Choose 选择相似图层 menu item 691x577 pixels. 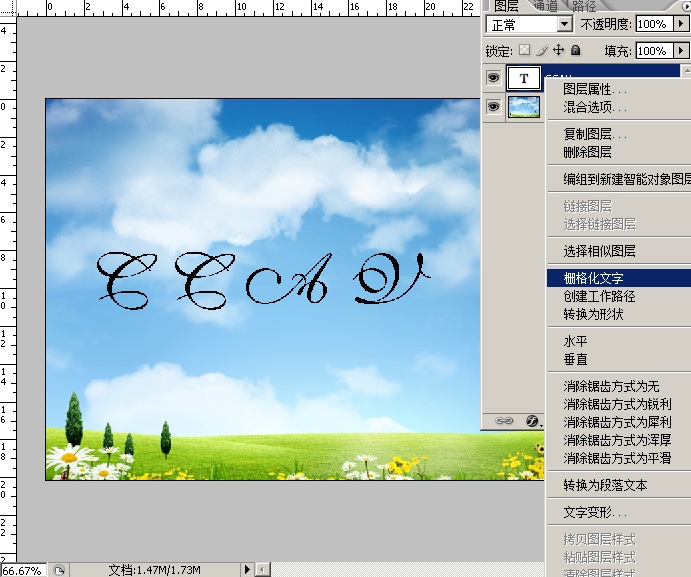click(599, 251)
